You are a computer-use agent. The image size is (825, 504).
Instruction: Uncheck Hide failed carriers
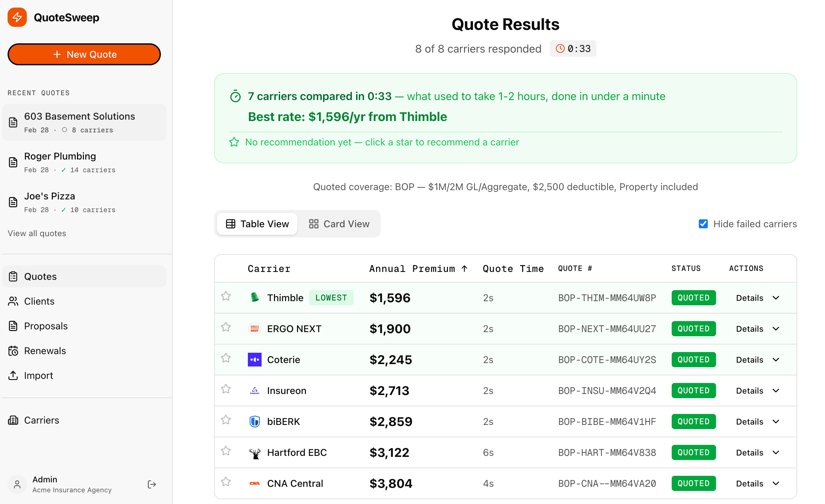703,224
